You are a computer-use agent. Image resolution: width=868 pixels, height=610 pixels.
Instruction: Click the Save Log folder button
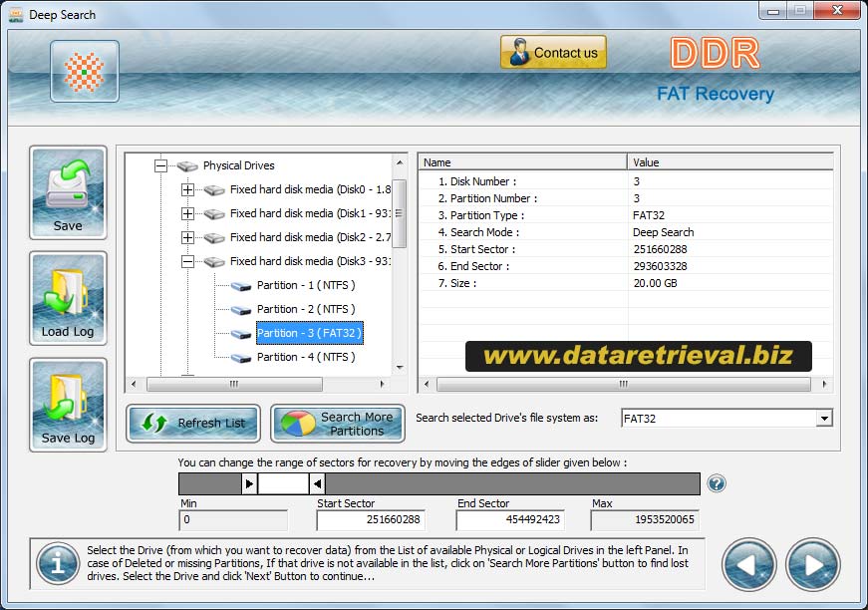[x=68, y=405]
